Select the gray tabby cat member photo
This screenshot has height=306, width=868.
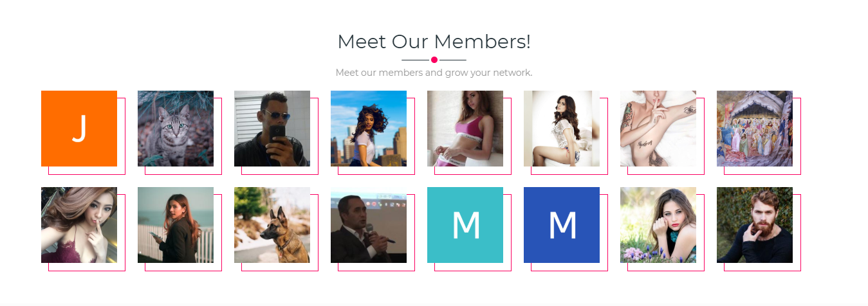[x=176, y=129]
